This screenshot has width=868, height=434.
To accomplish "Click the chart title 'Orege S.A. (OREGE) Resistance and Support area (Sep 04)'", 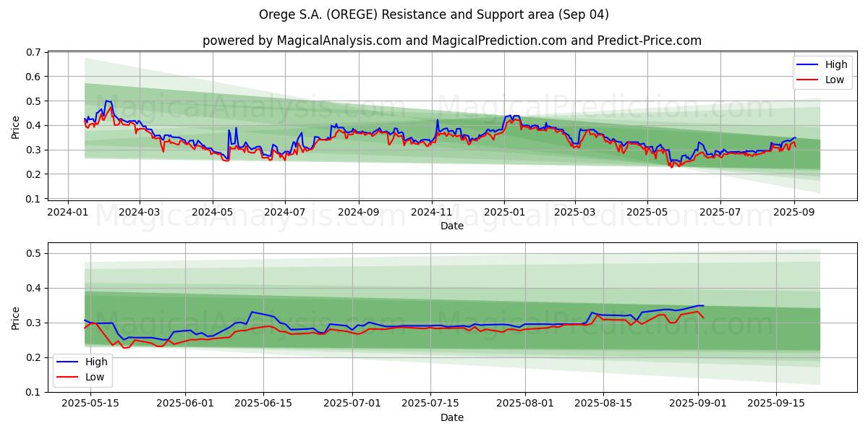I will [434, 14].
